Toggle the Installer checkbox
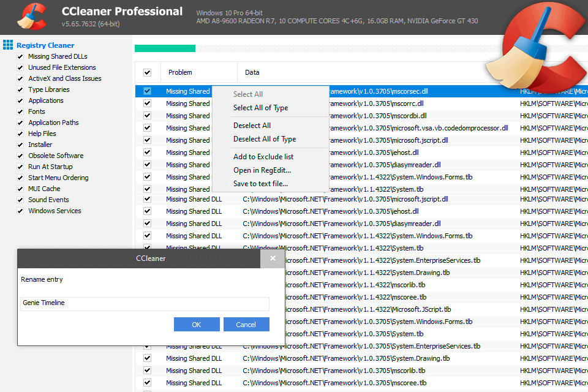This screenshot has width=588, height=392. (20, 145)
